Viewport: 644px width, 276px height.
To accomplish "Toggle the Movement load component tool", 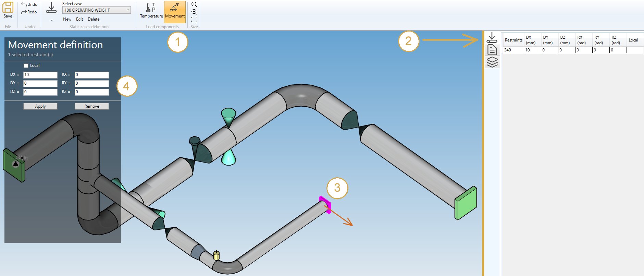I will (x=175, y=12).
